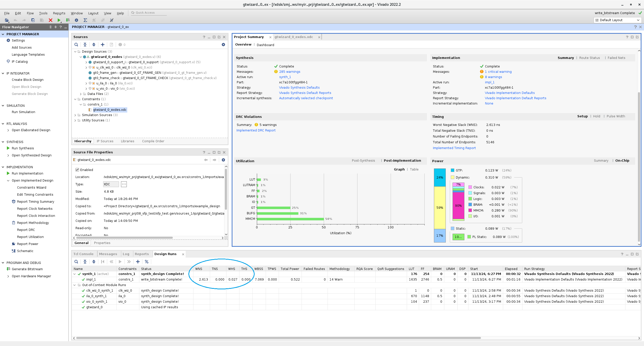The image size is (644, 346).
Task: Click the Design Runs launch run play icon
Action: [x=120, y=262]
